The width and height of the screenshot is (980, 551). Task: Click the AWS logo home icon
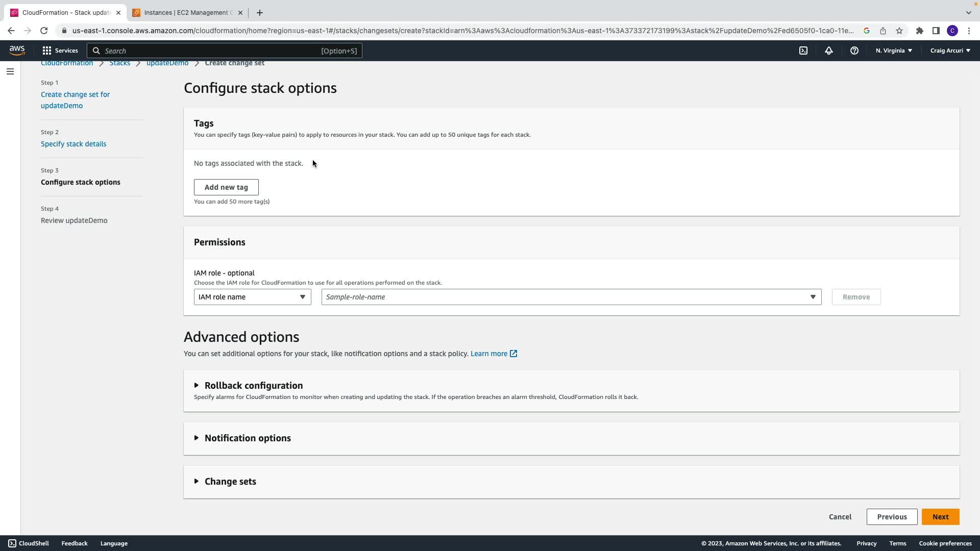(x=17, y=50)
